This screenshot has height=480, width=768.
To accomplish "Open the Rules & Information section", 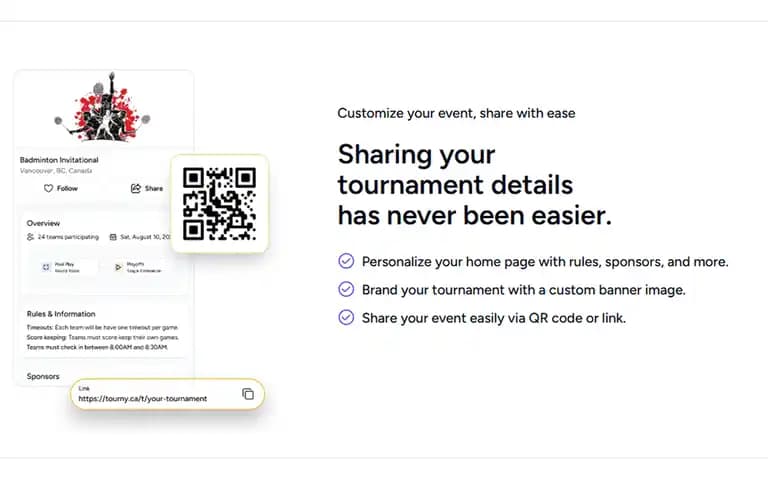I will pyautogui.click(x=61, y=314).
